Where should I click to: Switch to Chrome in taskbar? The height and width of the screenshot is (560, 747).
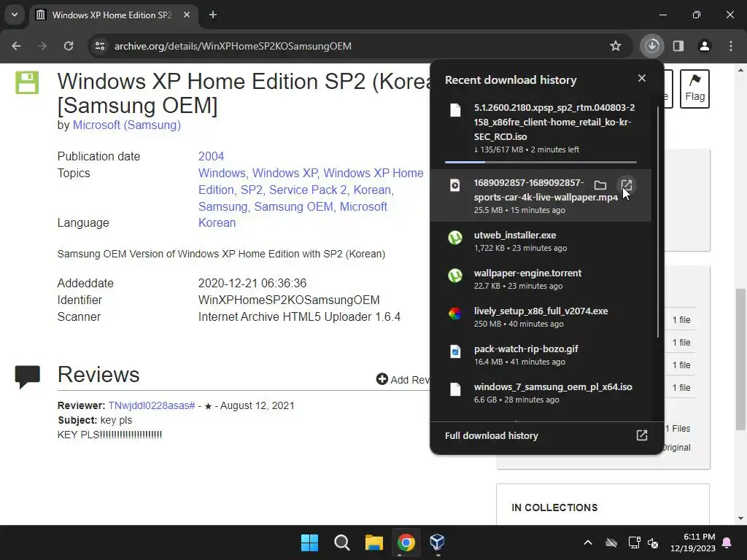click(406, 542)
